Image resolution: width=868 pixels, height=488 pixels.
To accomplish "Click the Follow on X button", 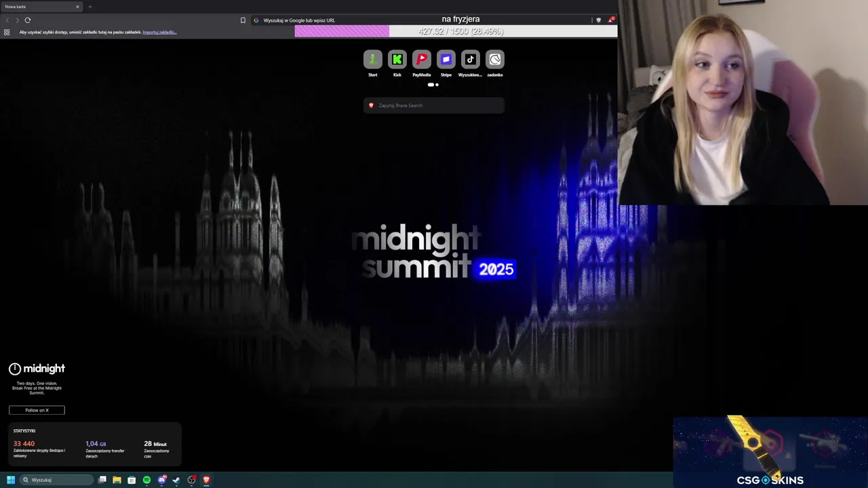I will pyautogui.click(x=37, y=410).
